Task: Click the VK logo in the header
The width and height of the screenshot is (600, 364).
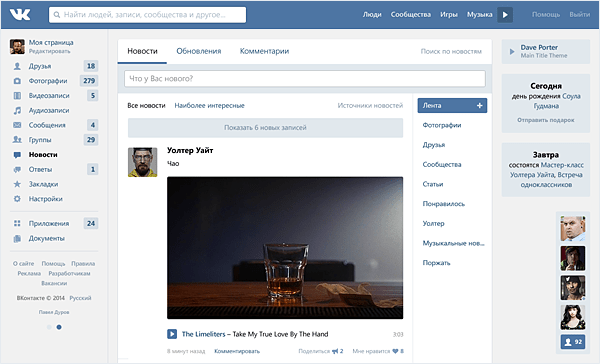Action: pos(20,15)
